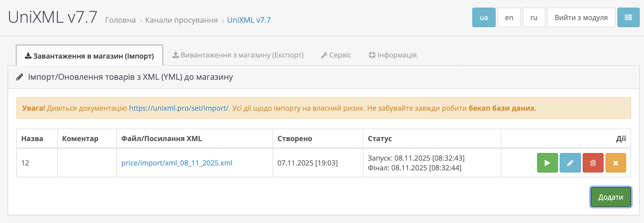Switch language to ru
The height and width of the screenshot is (223, 644).
click(534, 17)
